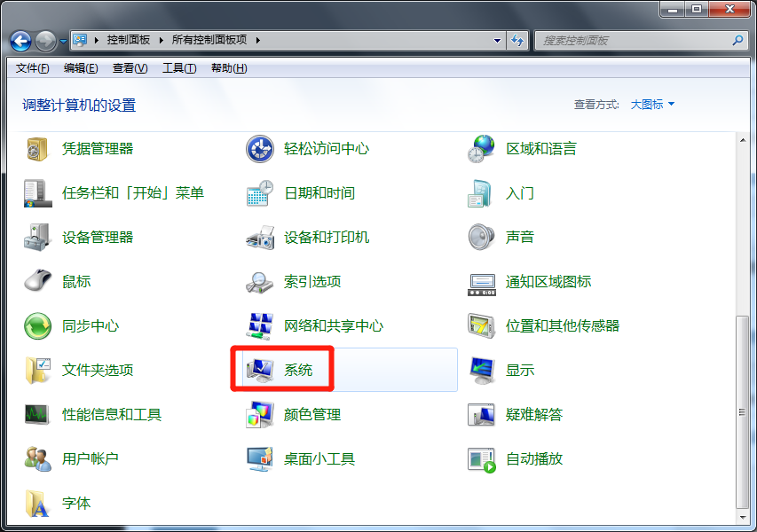Open the 通知区域图标 icon

click(481, 285)
